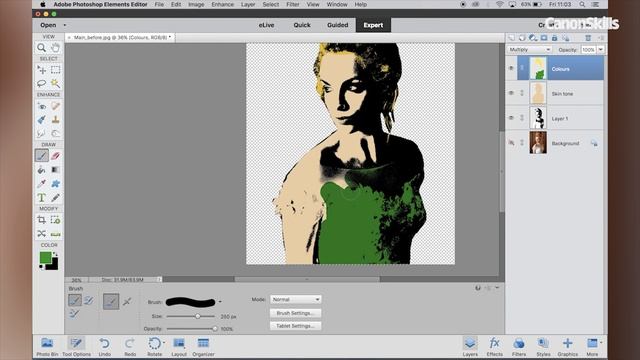Viewport: 640px width, 360px height.
Task: Select the Color Picker eyedropper tool
Action: click(x=41, y=184)
